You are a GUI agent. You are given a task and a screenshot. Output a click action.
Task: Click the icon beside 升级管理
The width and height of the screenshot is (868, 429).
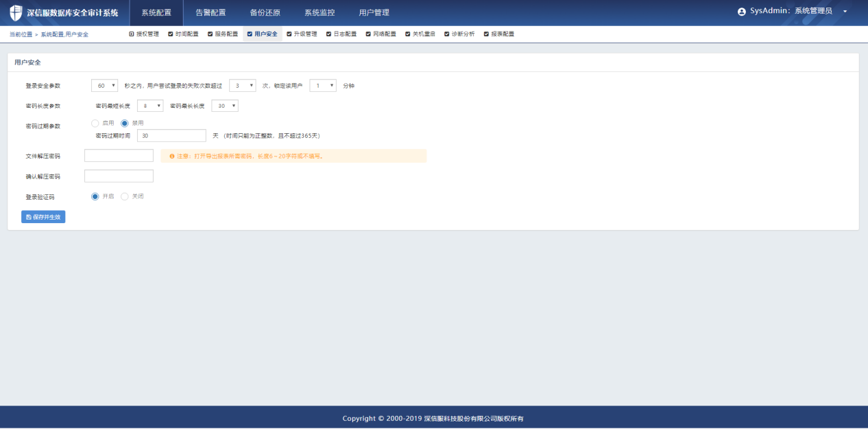289,34
